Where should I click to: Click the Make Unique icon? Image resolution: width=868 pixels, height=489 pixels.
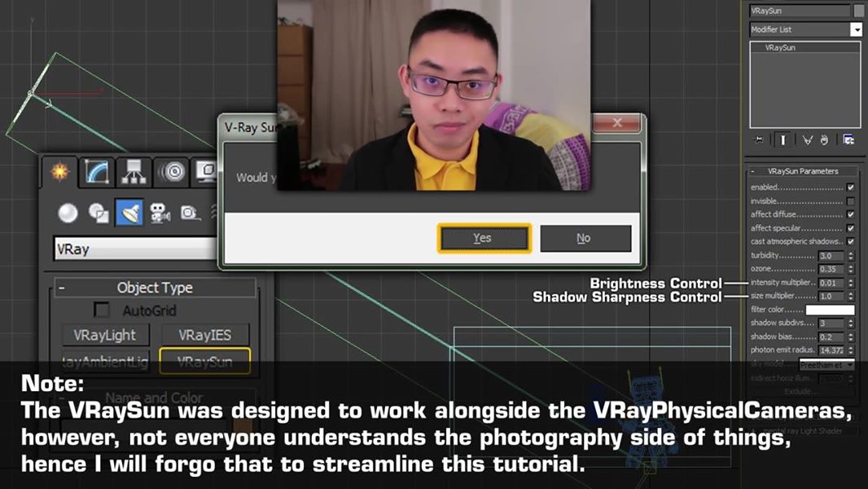tap(808, 140)
